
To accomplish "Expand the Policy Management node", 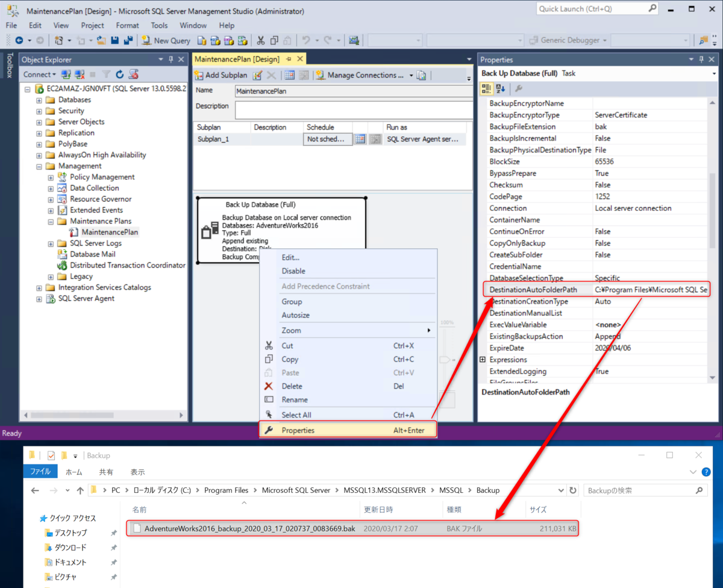I will pos(51,177).
